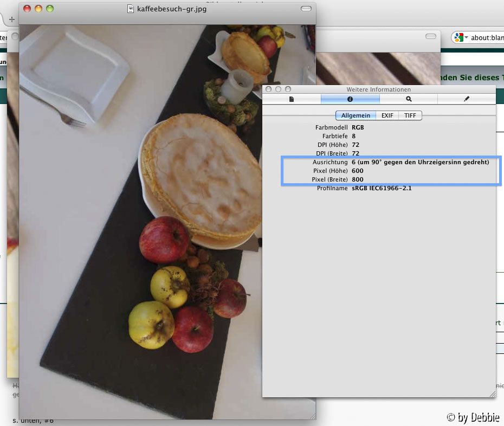Select the info (i) inspector icon

pos(350,99)
